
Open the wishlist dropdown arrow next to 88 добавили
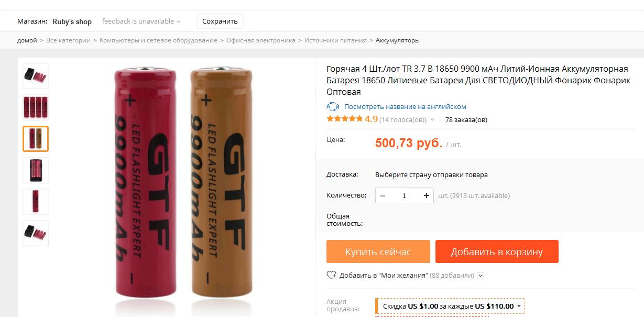pos(481,276)
